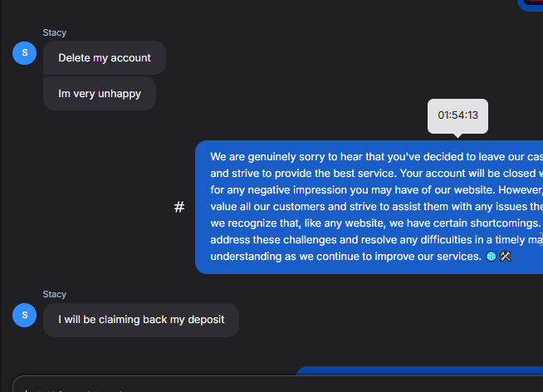This screenshot has width=543, height=392.
Task: Click "I will be claiming back my deposit" message
Action: 141,320
